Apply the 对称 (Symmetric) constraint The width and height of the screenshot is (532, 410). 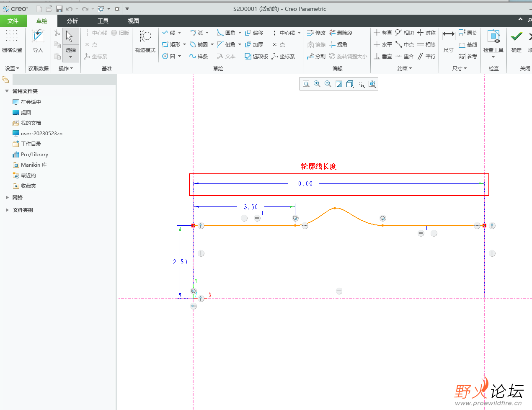click(426, 33)
